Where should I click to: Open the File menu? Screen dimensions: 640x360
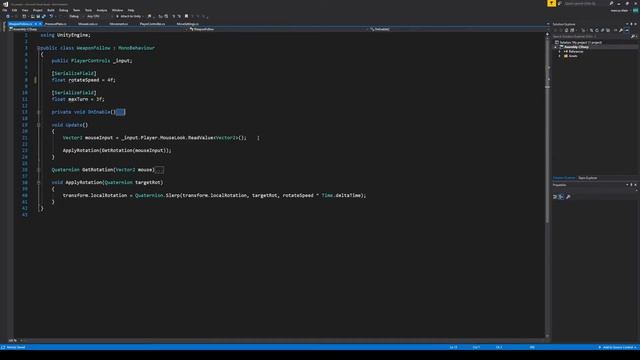click(4, 10)
